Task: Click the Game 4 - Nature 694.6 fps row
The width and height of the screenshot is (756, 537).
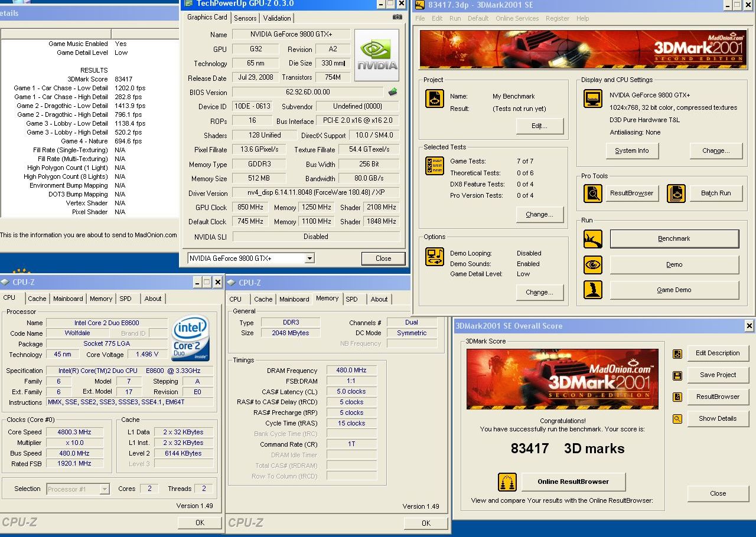Action: [89, 141]
